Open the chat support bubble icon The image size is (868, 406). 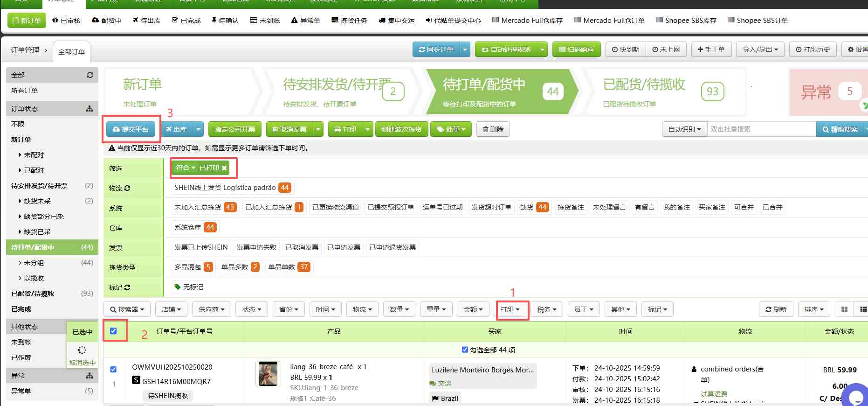point(855,397)
